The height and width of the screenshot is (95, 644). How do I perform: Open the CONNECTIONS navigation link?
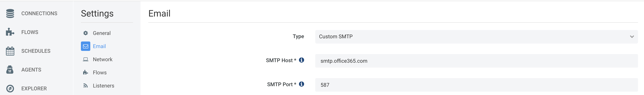39,14
